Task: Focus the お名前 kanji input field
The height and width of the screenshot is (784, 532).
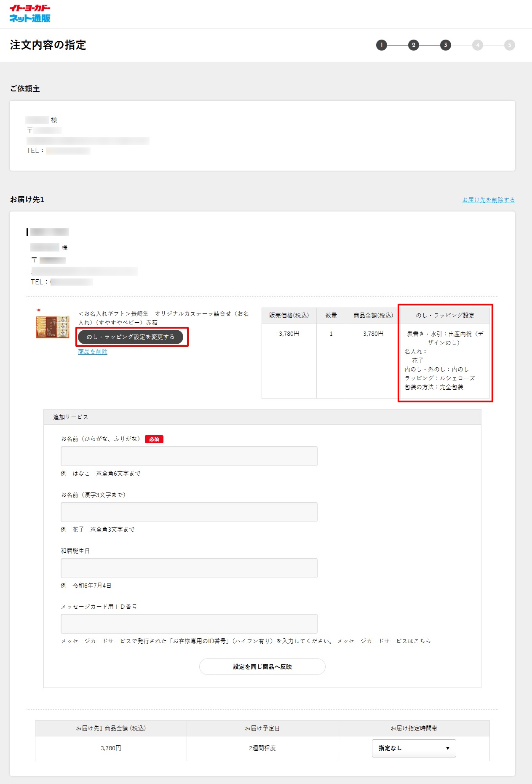Action: point(189,512)
